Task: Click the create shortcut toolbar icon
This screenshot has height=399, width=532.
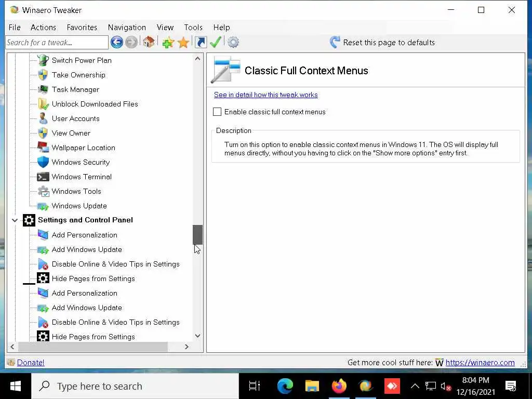Action: point(201,43)
